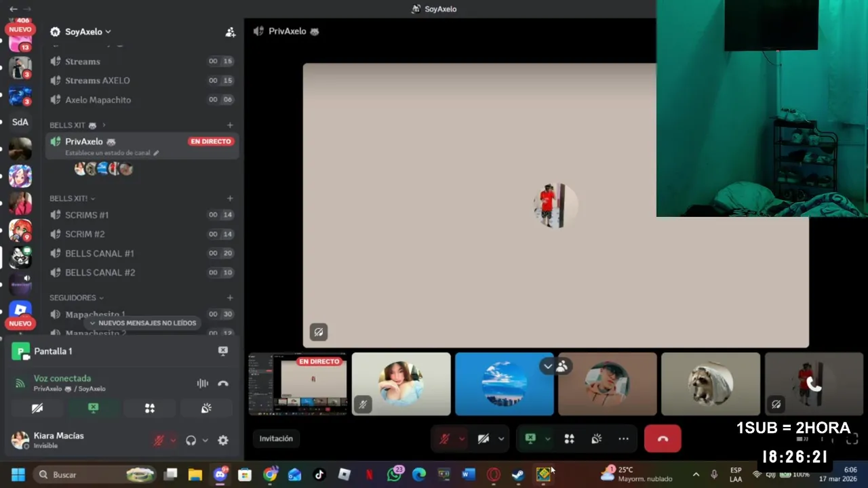This screenshot has height=488, width=868.
Task: Open Windows Start menu
Action: point(18,474)
